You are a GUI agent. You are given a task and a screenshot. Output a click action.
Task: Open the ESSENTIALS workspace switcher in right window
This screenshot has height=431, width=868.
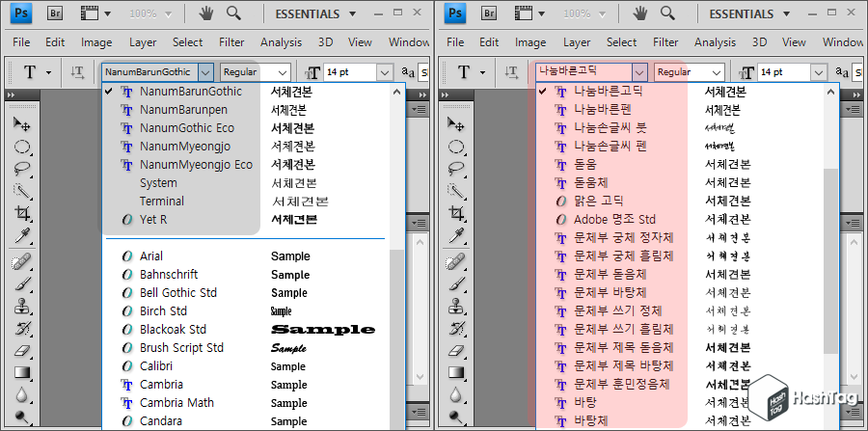[x=749, y=13]
